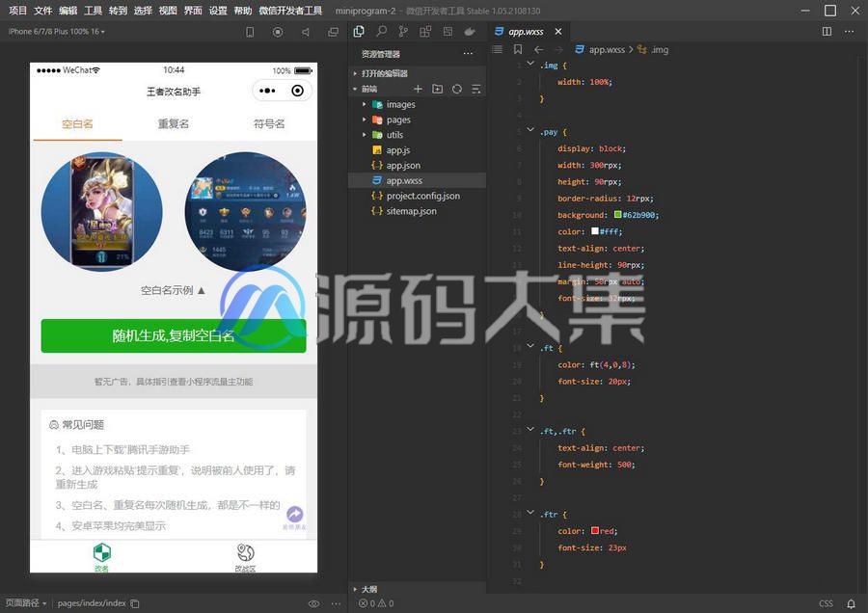Open the 设置 menu
868x613 pixels.
(218, 11)
